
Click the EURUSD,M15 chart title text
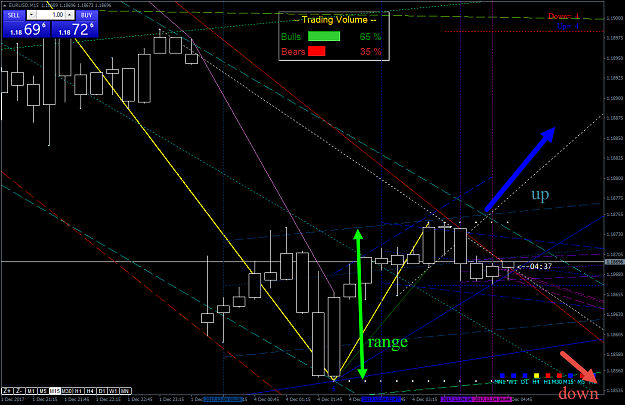[25, 5]
